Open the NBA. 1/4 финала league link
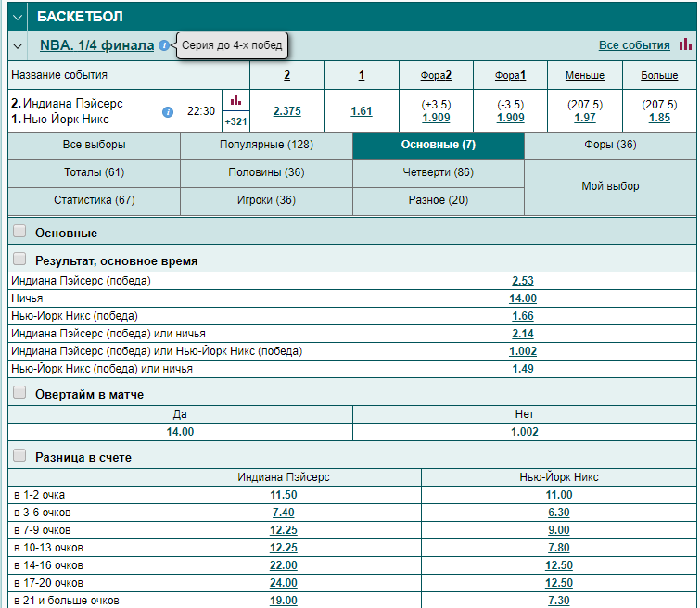 [x=96, y=45]
